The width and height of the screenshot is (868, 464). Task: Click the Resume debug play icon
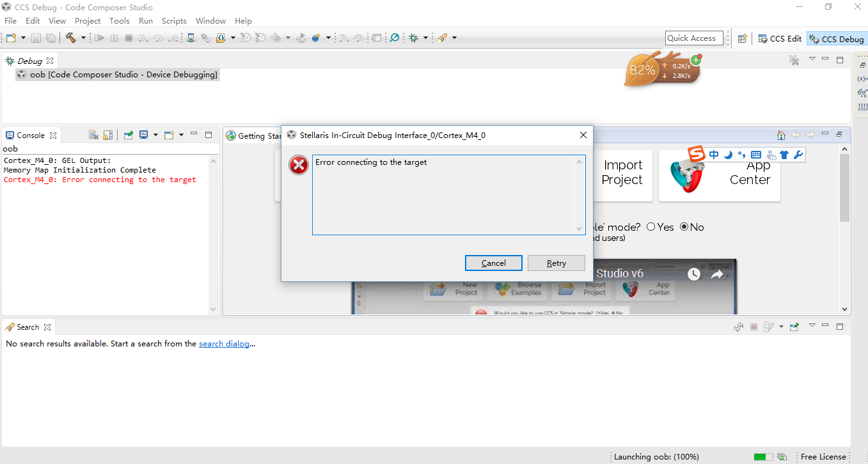[99, 38]
